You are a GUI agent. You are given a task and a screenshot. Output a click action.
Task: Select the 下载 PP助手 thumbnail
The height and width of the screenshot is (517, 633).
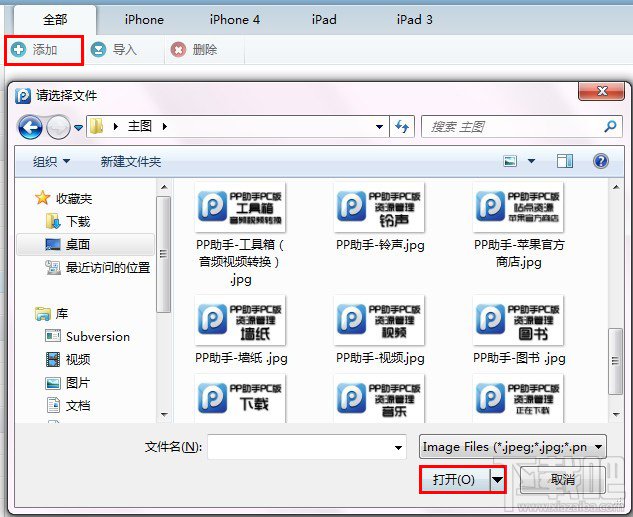240,398
